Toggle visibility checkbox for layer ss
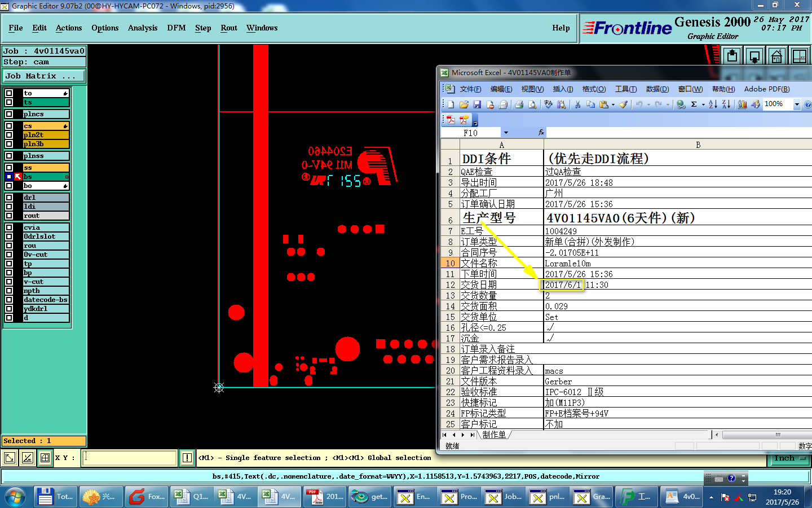The width and height of the screenshot is (812, 508). point(9,168)
